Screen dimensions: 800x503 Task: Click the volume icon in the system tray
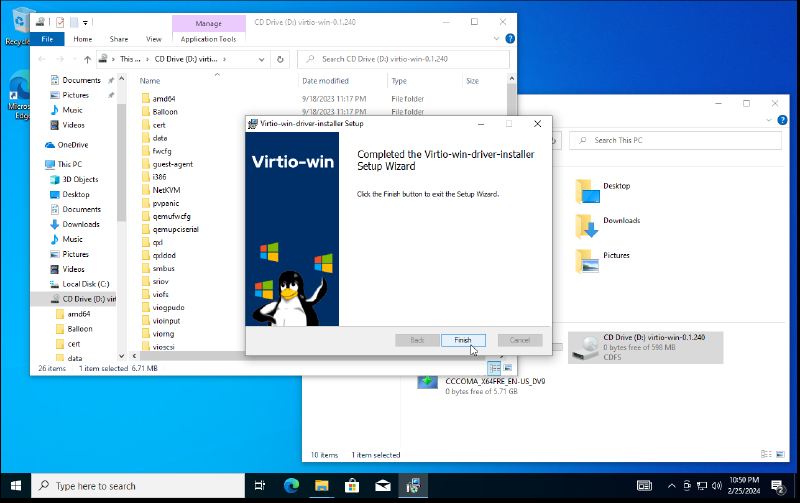tap(716, 486)
